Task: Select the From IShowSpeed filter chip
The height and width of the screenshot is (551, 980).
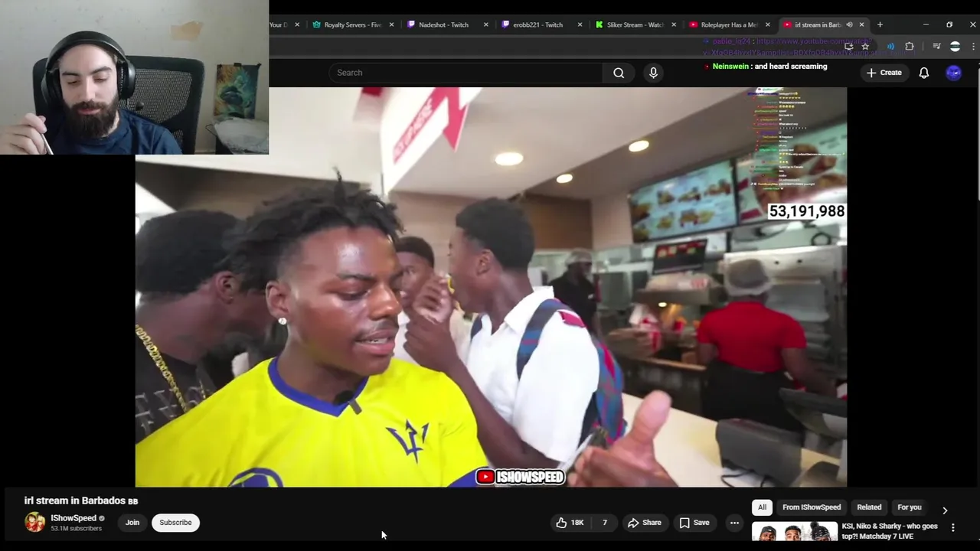Action: pyautogui.click(x=812, y=507)
